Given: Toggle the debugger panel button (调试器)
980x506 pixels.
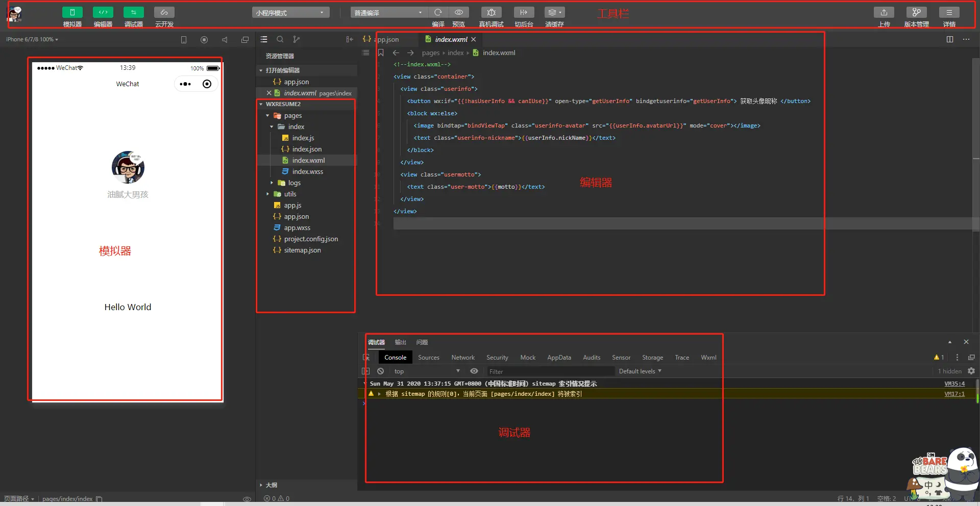Looking at the screenshot, I should coord(133,12).
